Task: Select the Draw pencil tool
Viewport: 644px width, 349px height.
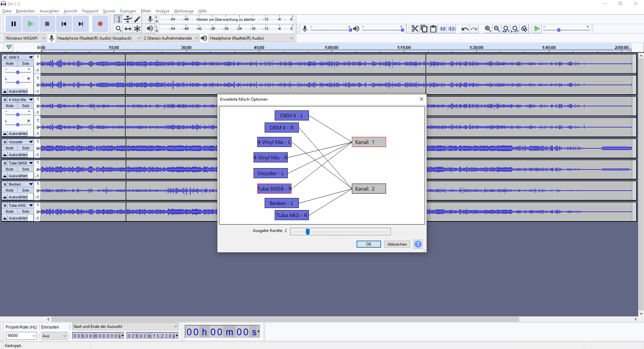Action: [x=137, y=19]
